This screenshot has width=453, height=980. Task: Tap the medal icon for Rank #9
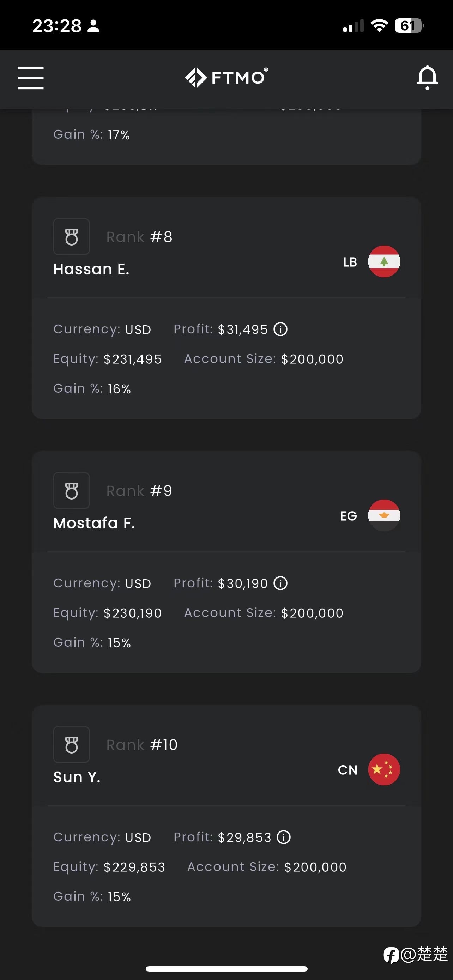pyautogui.click(x=72, y=490)
